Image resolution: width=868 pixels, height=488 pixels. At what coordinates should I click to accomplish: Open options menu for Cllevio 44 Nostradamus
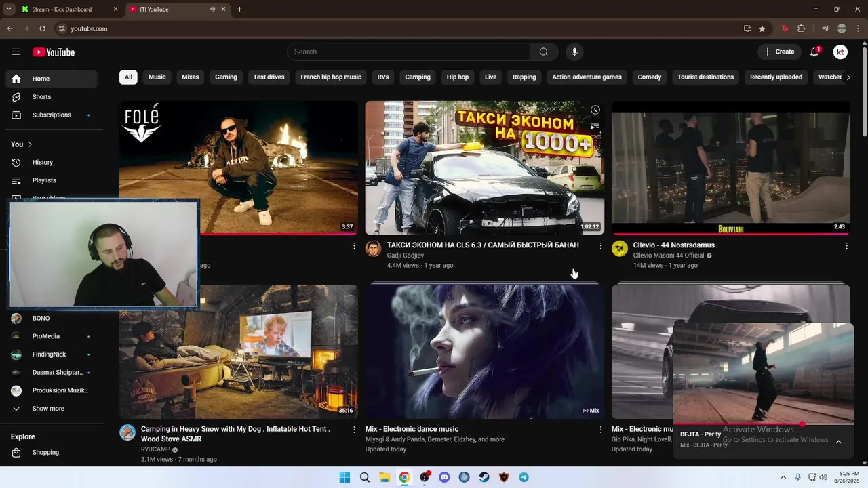[846, 246]
